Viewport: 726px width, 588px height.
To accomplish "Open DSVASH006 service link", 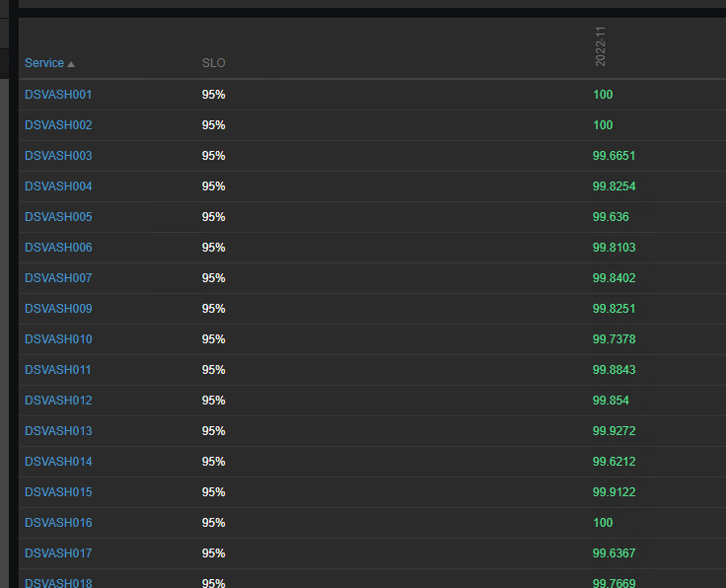I will [x=58, y=248].
